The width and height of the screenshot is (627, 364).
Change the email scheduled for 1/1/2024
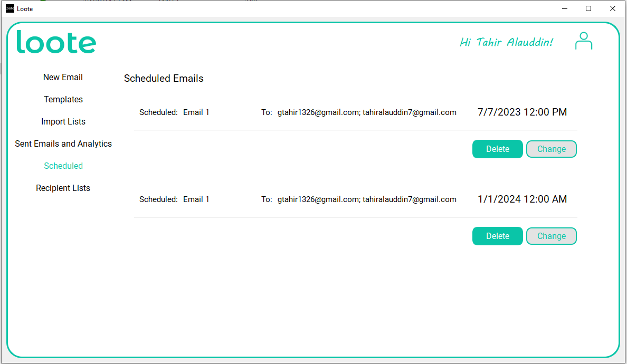click(x=552, y=236)
